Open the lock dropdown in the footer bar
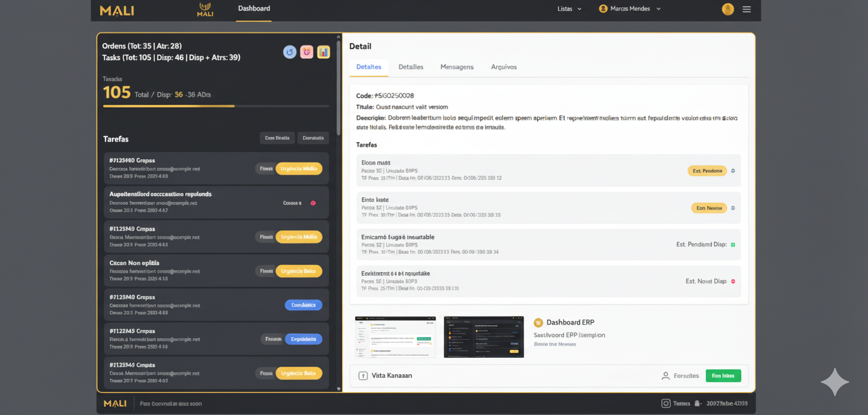Viewport: 868px width, 415px height. 699,403
